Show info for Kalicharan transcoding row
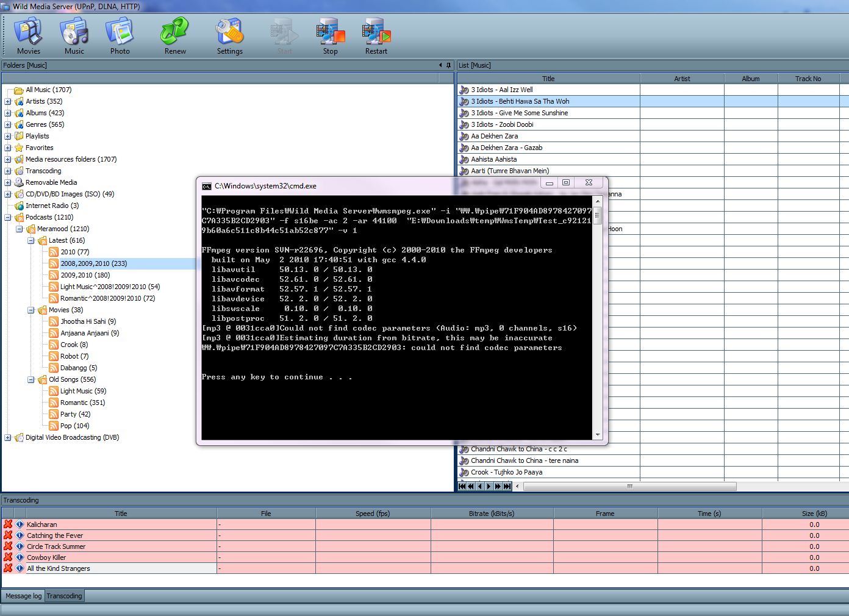This screenshot has width=849, height=616. pyautogui.click(x=20, y=524)
